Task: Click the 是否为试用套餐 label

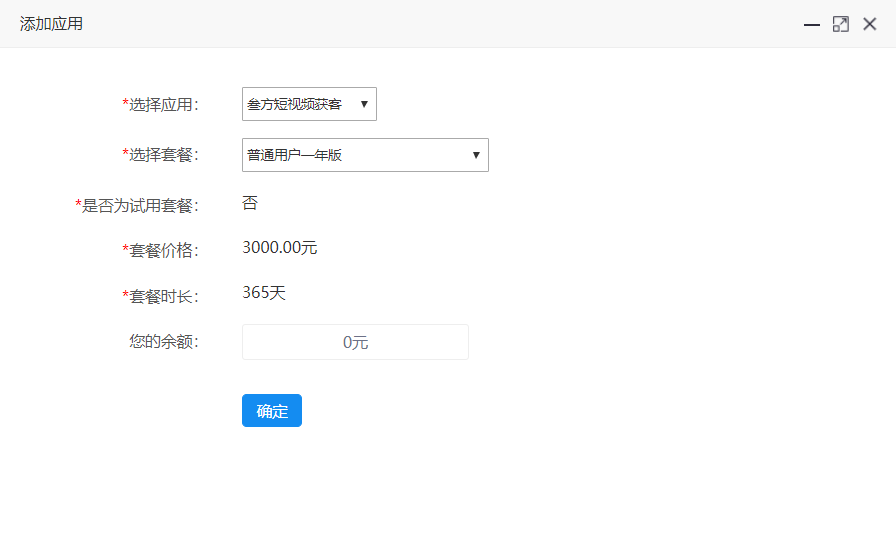Action: [x=137, y=206]
